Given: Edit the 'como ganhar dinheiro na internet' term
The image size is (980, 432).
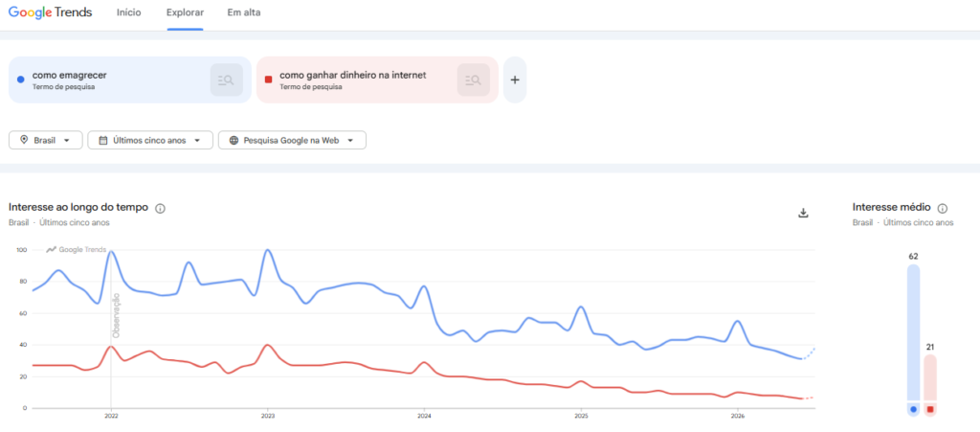Looking at the screenshot, I should 352,75.
